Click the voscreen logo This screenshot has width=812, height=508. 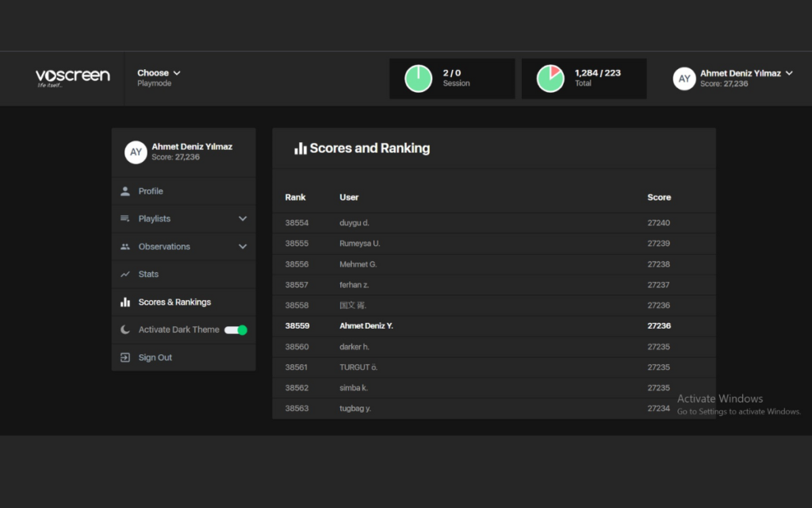pos(72,78)
